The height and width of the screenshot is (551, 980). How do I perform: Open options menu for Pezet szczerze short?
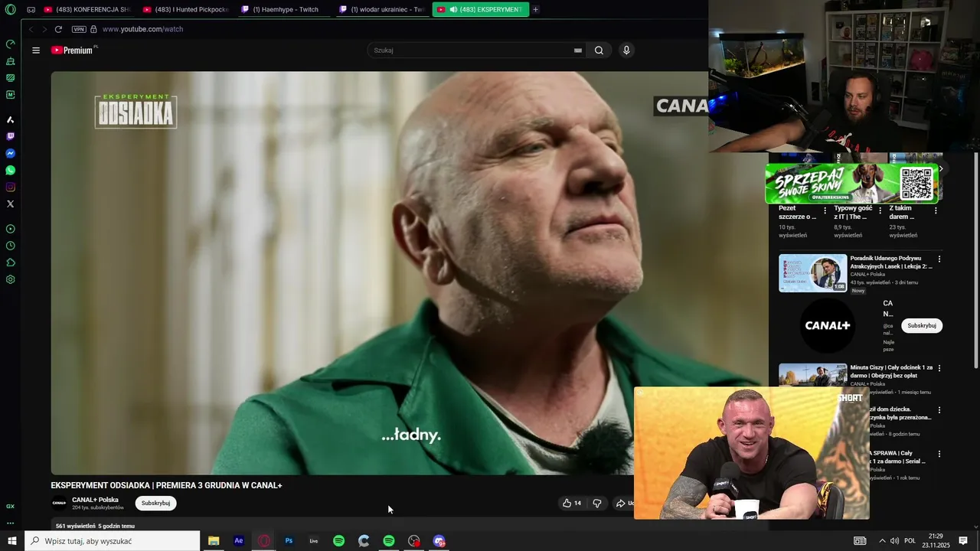point(825,210)
